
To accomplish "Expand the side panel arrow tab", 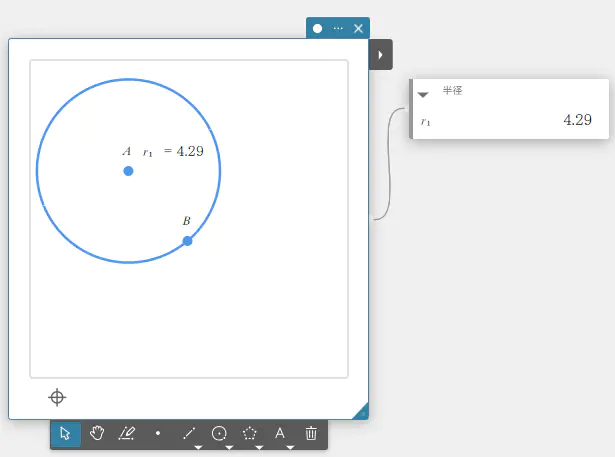I will tap(380, 54).
